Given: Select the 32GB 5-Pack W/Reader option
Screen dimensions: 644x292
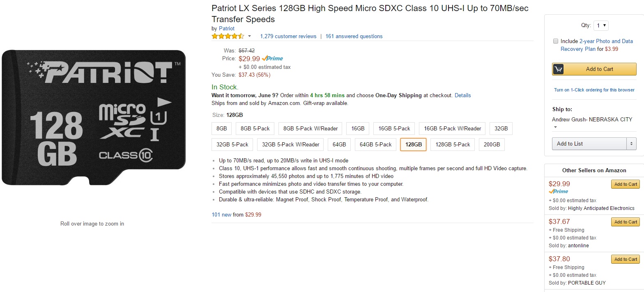Looking at the screenshot, I should [290, 144].
